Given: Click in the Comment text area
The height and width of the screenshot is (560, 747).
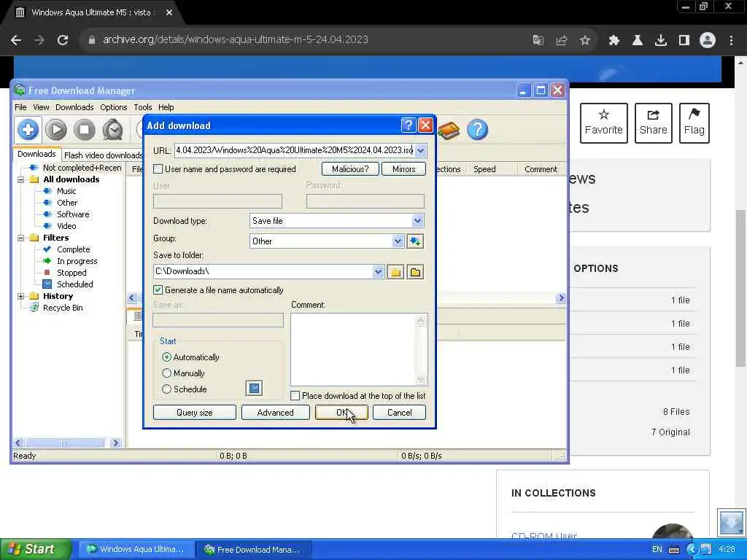Looking at the screenshot, I should tap(354, 349).
